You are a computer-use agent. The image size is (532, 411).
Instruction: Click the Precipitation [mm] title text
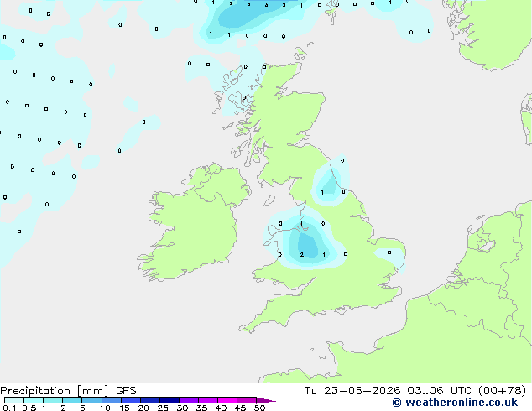(54, 391)
